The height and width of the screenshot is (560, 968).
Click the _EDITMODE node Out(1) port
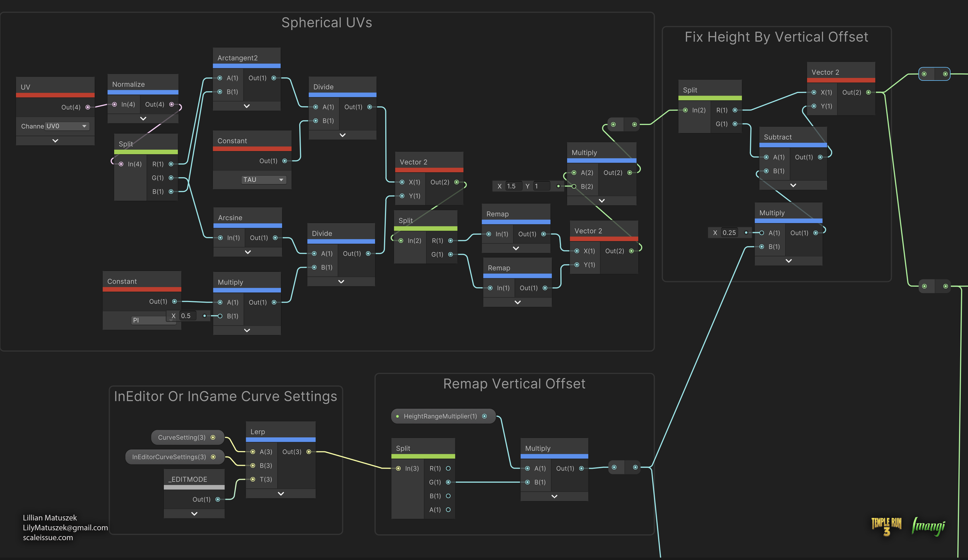[218, 500]
